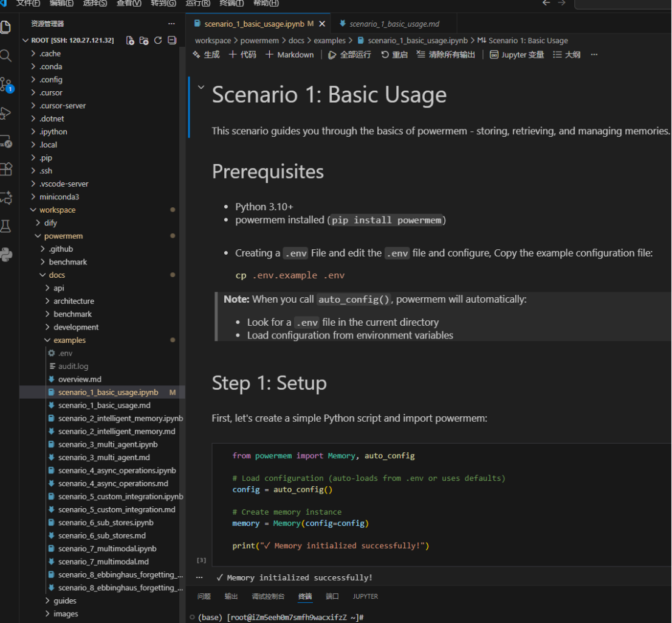Click breadcrumb item powermem
The width and height of the screenshot is (672, 623).
point(259,40)
